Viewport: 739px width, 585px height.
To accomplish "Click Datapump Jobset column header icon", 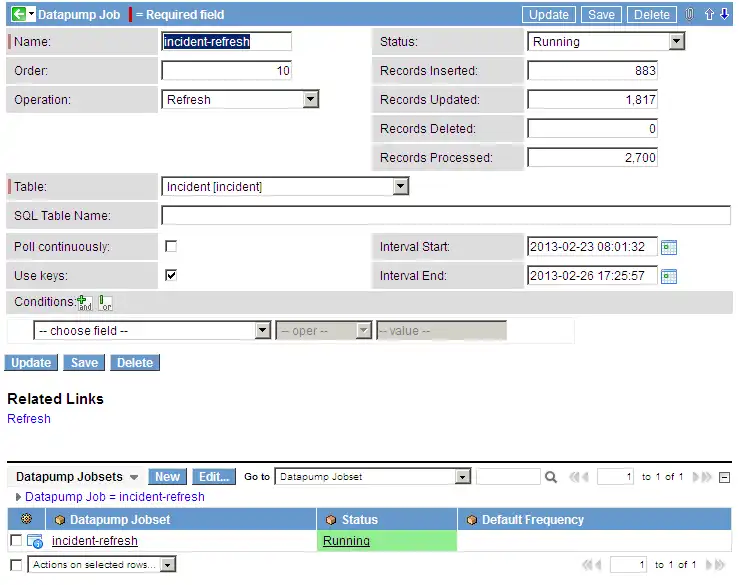I will click(x=59, y=520).
